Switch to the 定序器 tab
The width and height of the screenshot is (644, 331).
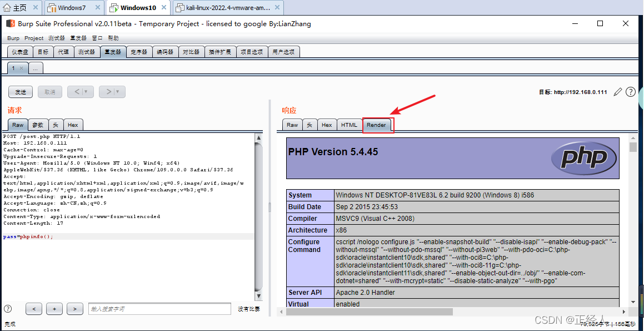click(x=139, y=52)
